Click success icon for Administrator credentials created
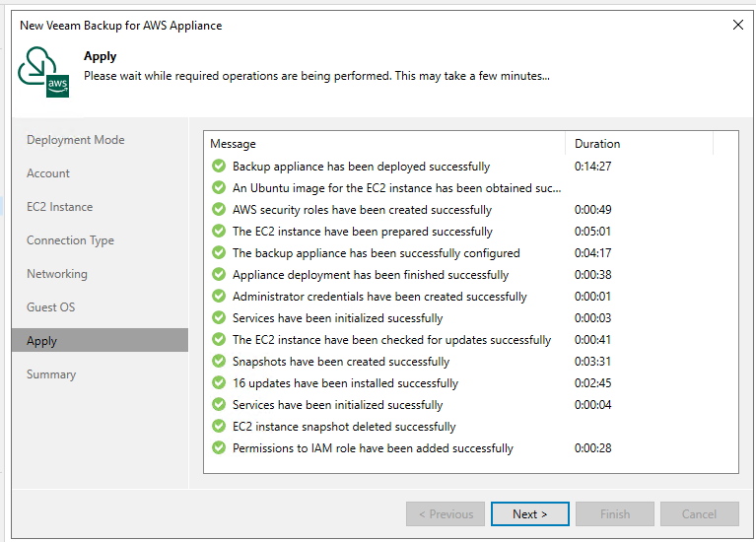756x542 pixels. point(219,297)
